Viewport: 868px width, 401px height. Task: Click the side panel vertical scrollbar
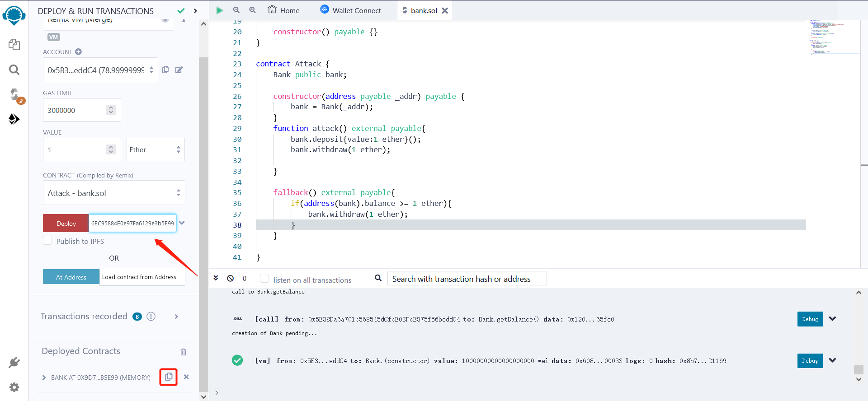pyautogui.click(x=203, y=224)
